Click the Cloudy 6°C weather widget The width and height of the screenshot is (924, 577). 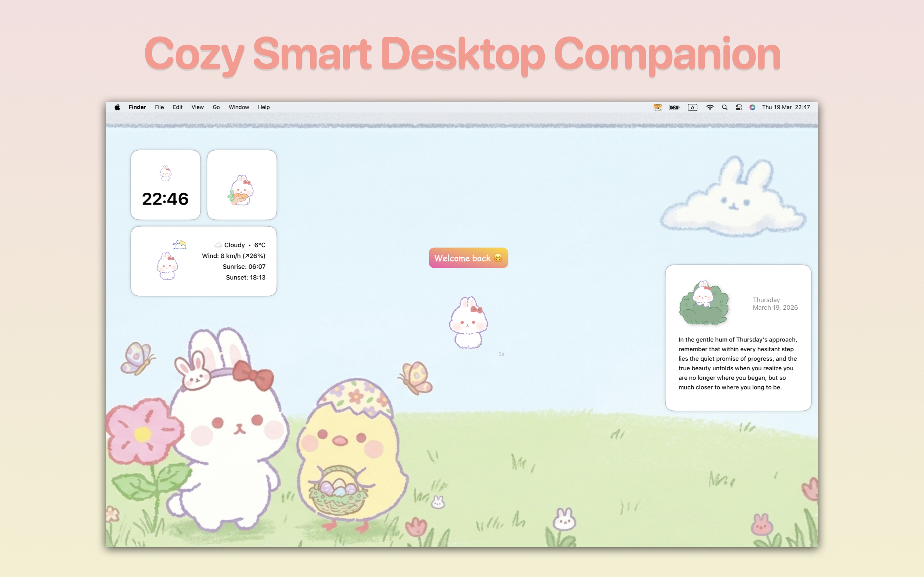[203, 261]
